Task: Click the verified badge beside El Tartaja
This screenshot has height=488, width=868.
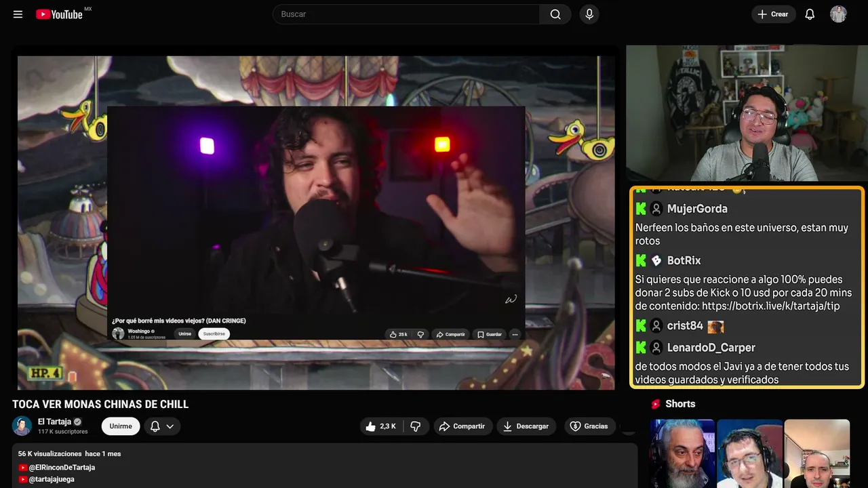Action: click(x=78, y=422)
